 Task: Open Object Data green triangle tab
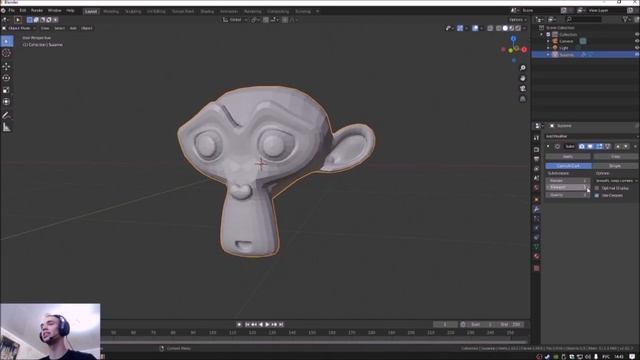point(536,247)
